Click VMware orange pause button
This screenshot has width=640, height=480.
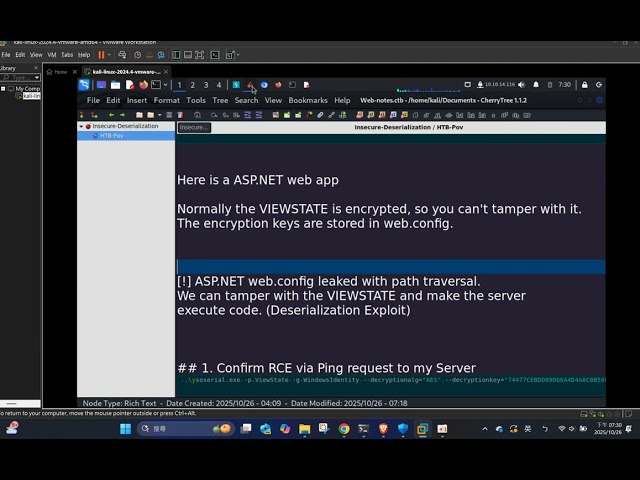(x=101, y=55)
